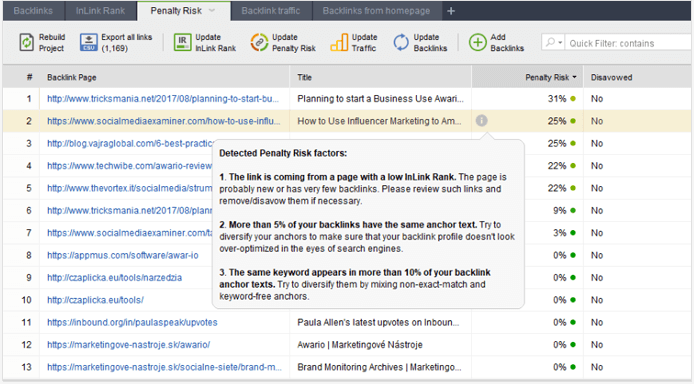Open the tricksmania planning-to-start-bu link in row 1
694x384 pixels.
[x=163, y=99]
